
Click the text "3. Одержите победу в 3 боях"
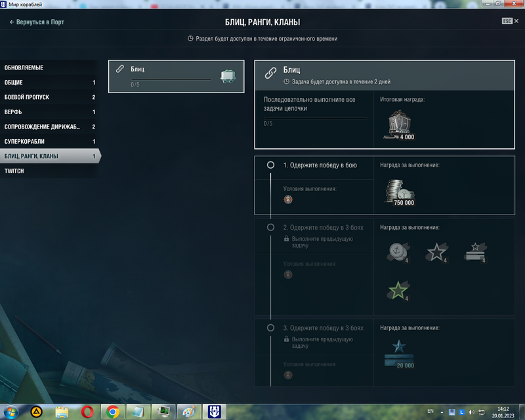[x=324, y=328]
